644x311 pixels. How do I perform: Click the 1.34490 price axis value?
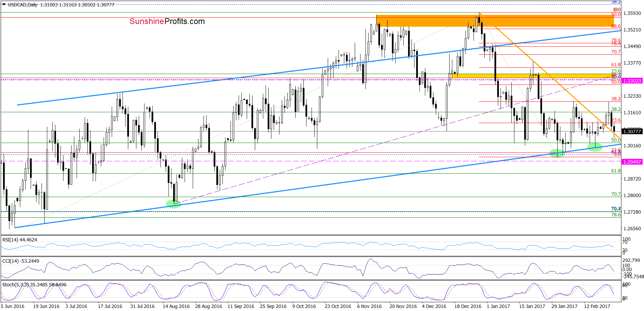(x=632, y=46)
